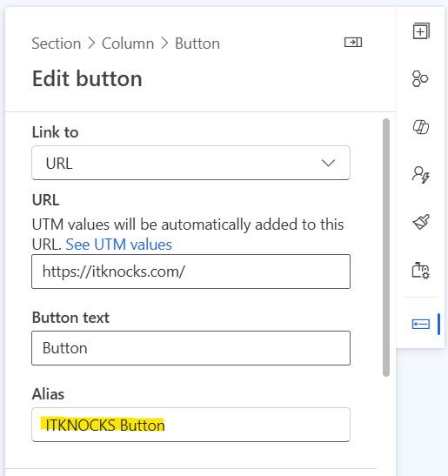
Task: Focus the Button text input field
Action: click(x=191, y=348)
